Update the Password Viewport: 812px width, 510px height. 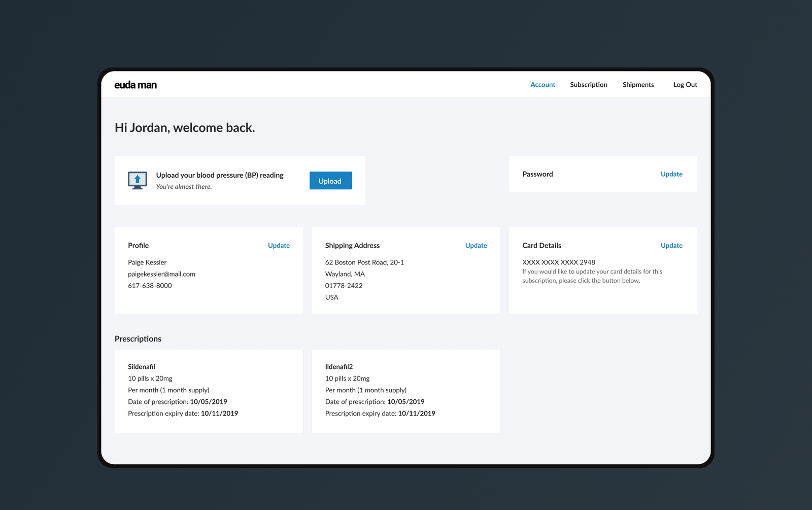coord(671,174)
